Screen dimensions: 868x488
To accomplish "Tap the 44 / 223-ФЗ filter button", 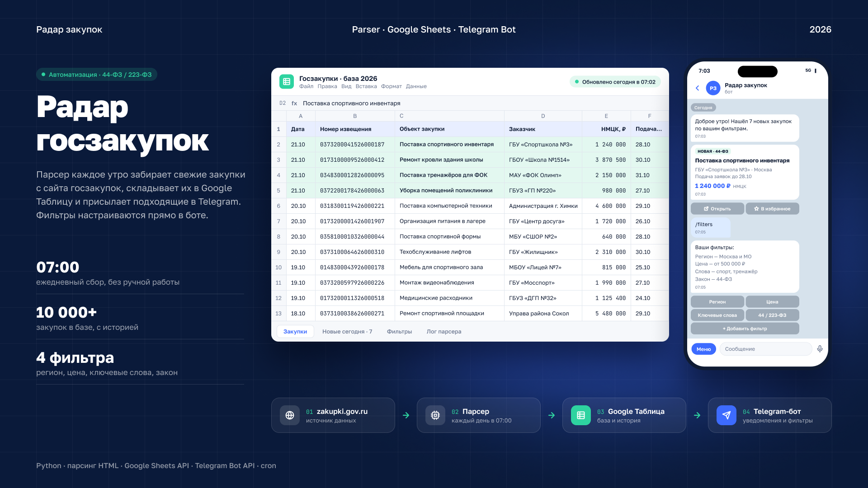I will 772,315.
